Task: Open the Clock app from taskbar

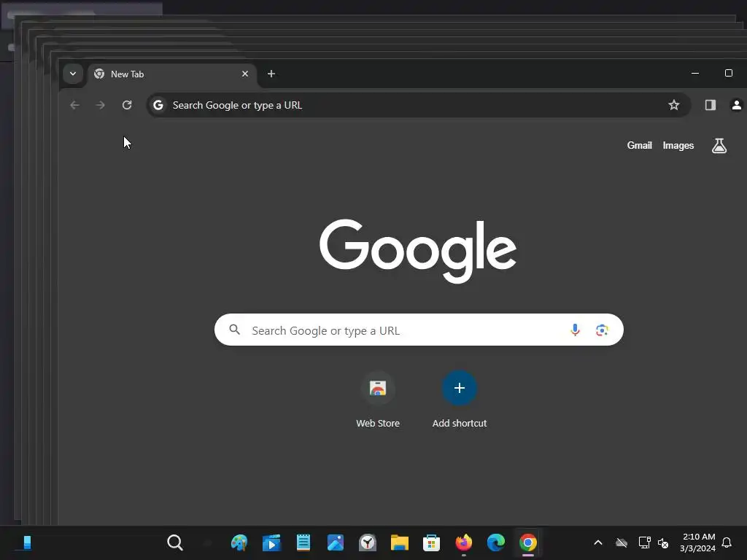Action: click(x=368, y=542)
